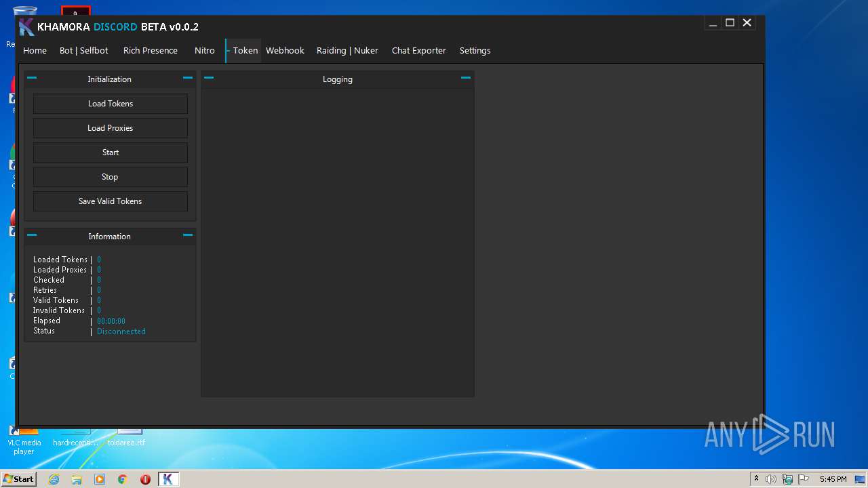This screenshot has width=868, height=488.
Task: Collapse Initialization panel using left dash
Action: click(x=32, y=78)
